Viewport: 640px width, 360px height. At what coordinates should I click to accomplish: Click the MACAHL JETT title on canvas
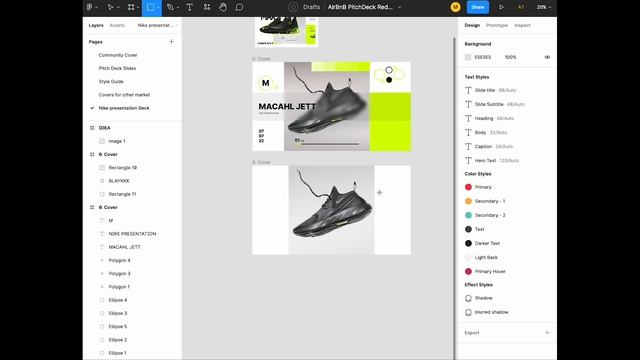tap(287, 107)
